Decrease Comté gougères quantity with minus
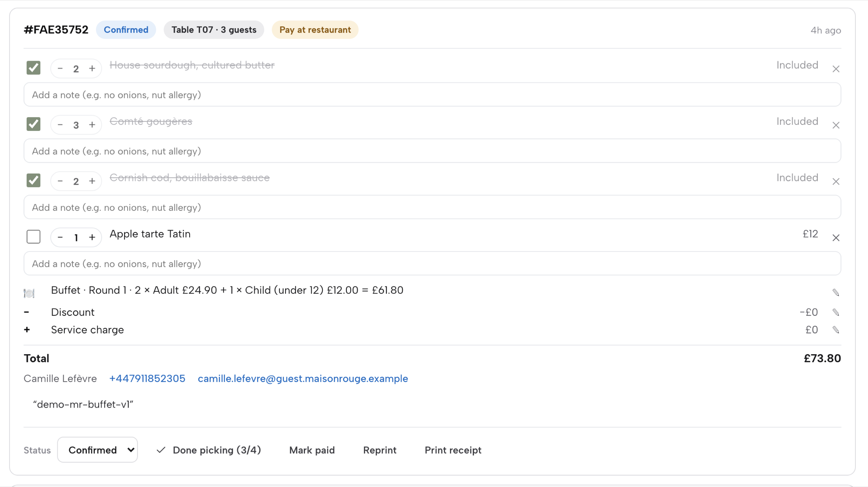 pyautogui.click(x=60, y=125)
